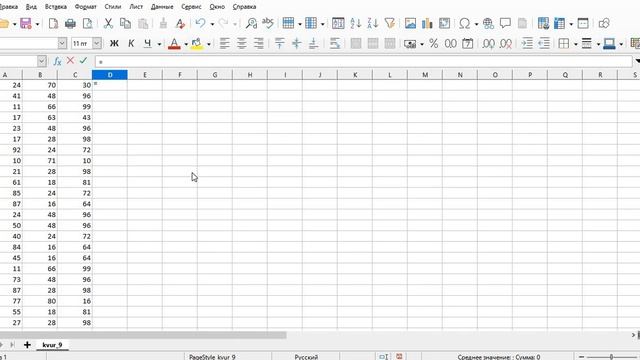Toggle Italic (К) formatting
The image size is (640, 360).
click(x=131, y=43)
